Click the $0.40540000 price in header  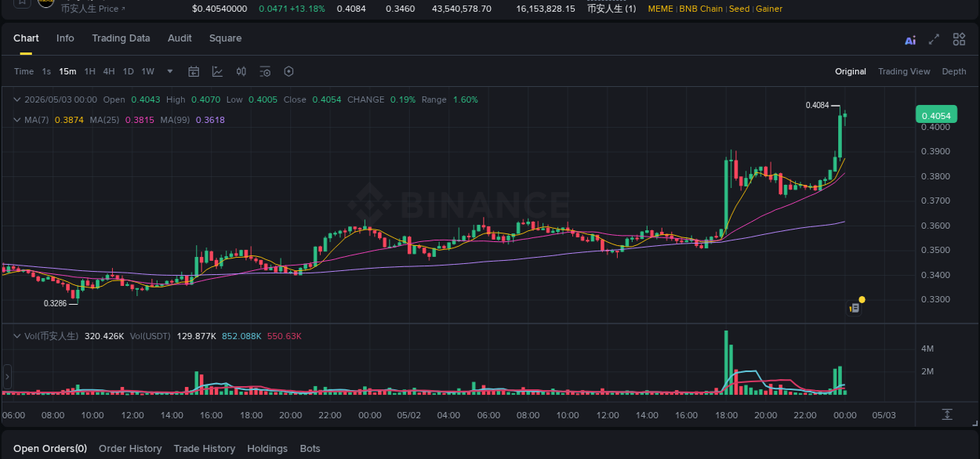point(220,9)
